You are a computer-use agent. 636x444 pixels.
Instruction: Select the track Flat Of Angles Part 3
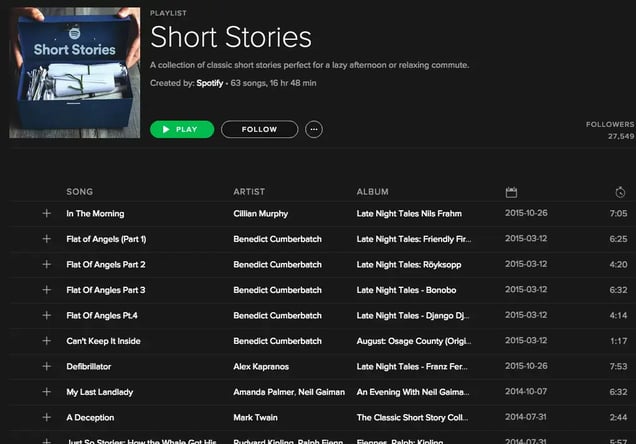106,290
